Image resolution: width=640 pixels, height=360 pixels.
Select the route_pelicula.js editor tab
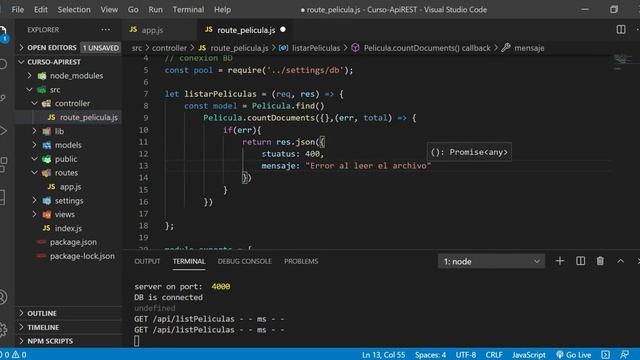[245, 30]
